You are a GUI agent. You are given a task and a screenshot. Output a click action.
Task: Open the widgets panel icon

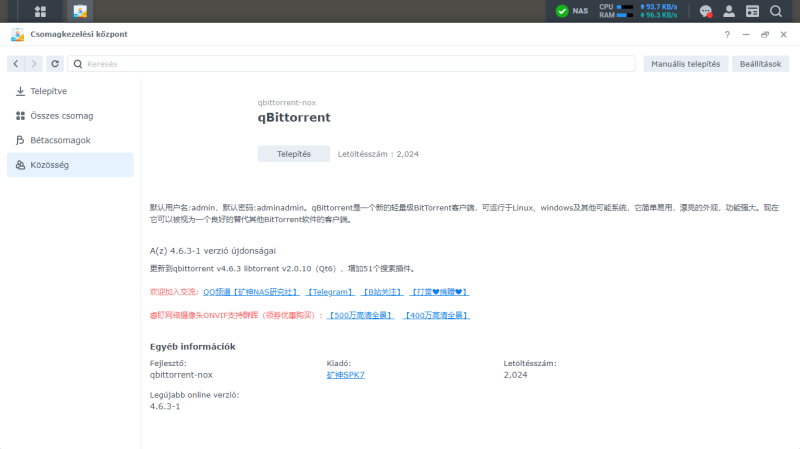click(753, 11)
